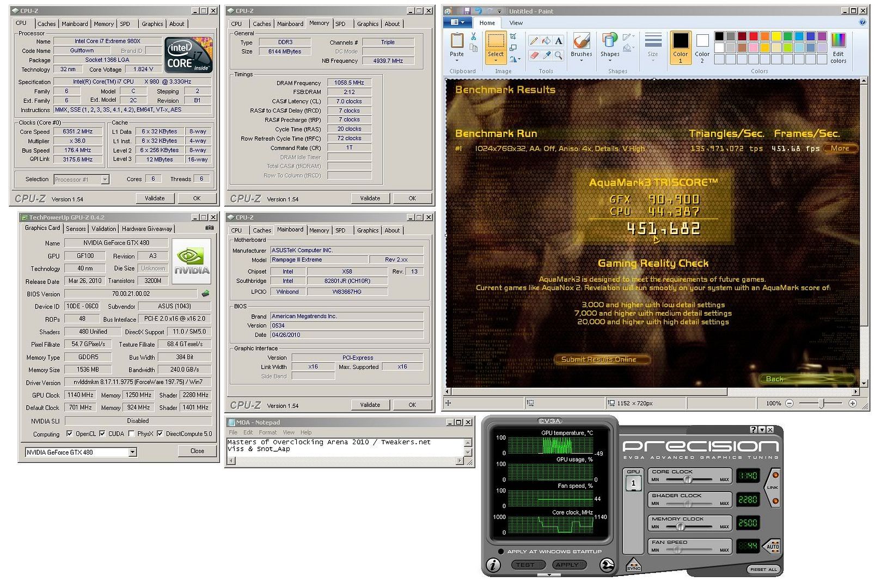The image size is (875, 588).
Task: Open SPD tab in the top-left CPU-Z window
Action: [x=125, y=24]
